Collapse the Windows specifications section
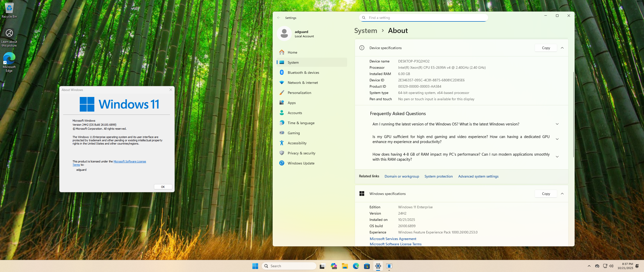This screenshot has width=644, height=272. 562,194
